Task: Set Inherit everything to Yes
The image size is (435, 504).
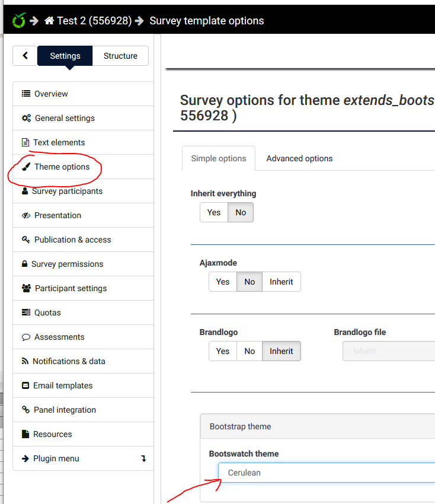Action: pos(214,212)
